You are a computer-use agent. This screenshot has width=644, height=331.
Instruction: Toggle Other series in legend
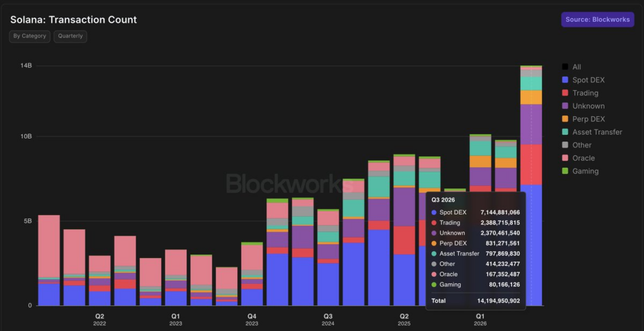(577, 145)
